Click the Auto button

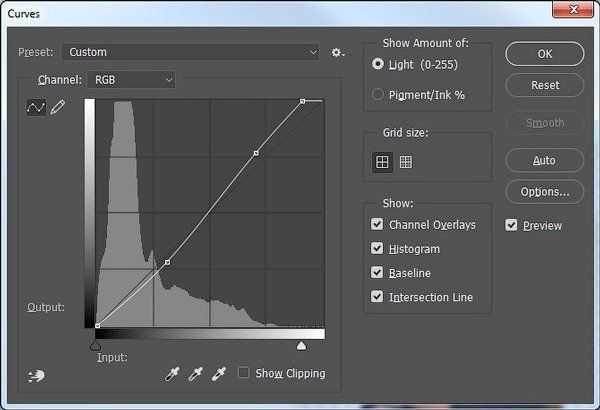(x=545, y=160)
